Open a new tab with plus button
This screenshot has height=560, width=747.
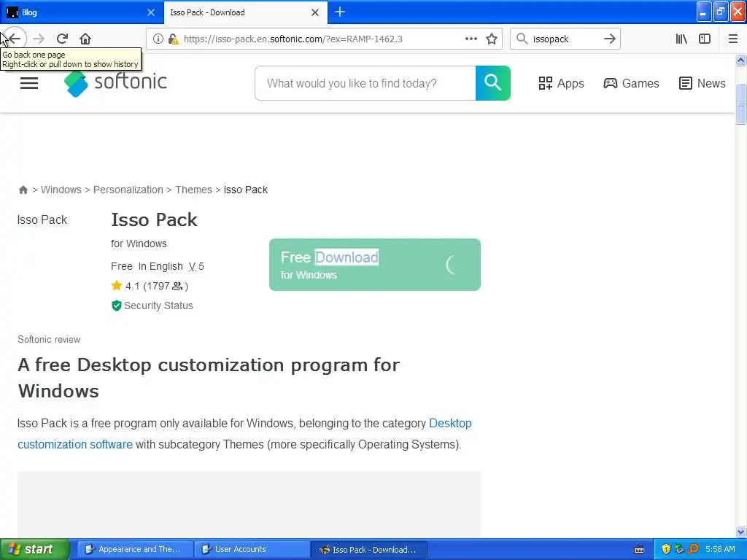340,12
